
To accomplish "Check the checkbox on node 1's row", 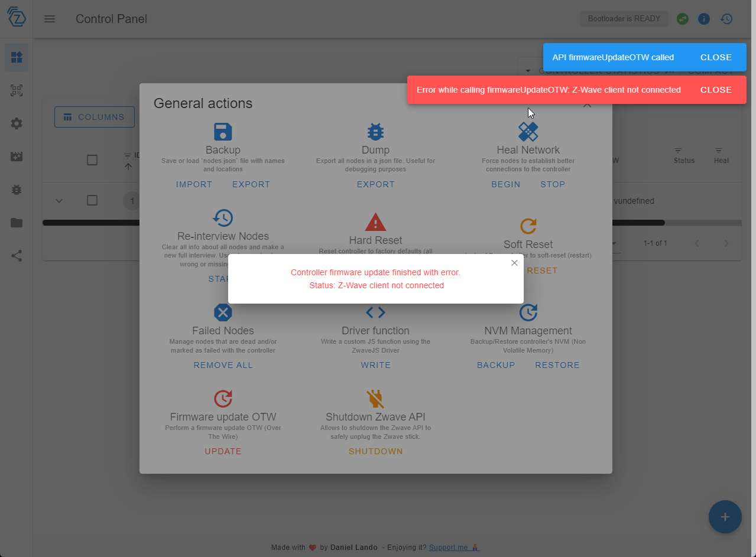I will coord(92,200).
